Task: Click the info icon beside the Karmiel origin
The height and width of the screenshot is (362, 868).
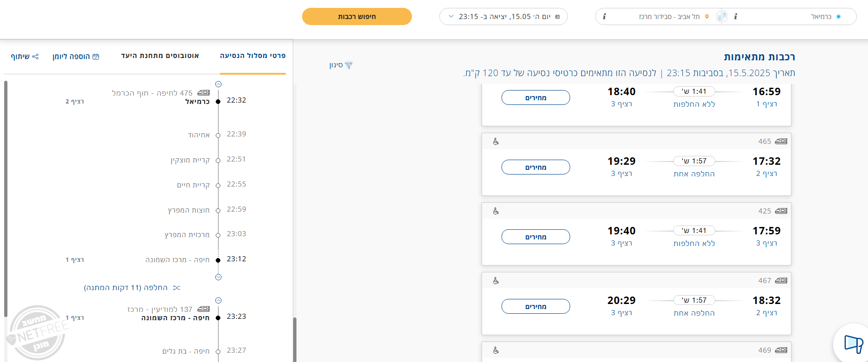Action: [x=736, y=17]
